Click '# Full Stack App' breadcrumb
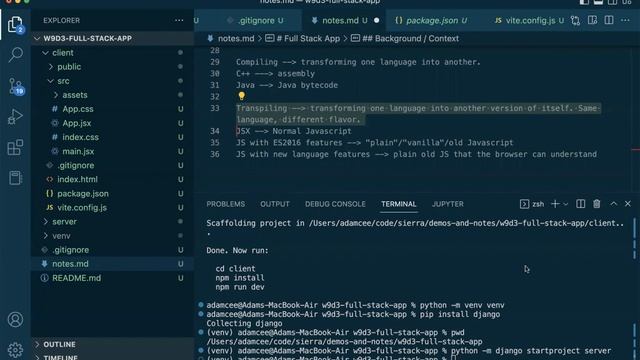 [x=302, y=38]
